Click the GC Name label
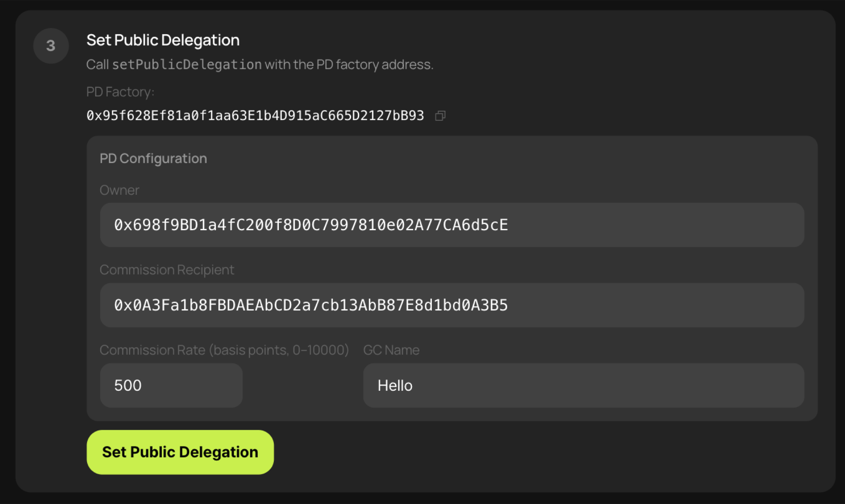This screenshot has width=845, height=504. click(x=391, y=350)
